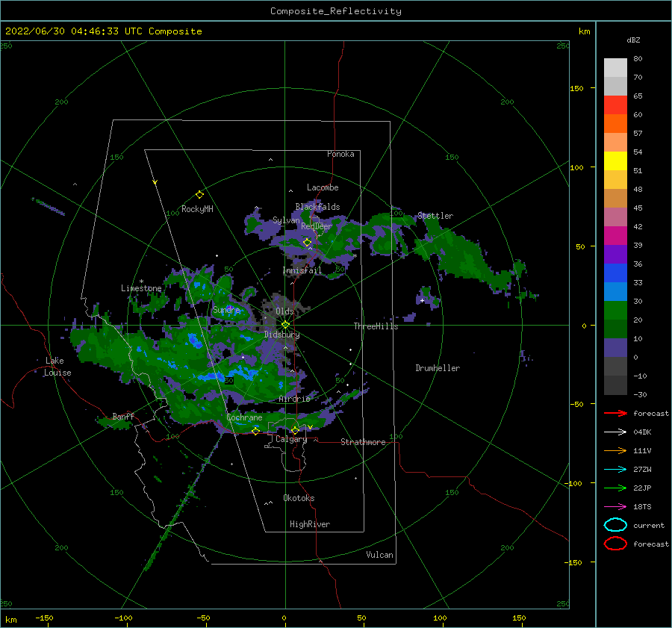Click the yellow radar-center diamond near Olds
The width and height of the screenshot is (672, 628).
285,325
